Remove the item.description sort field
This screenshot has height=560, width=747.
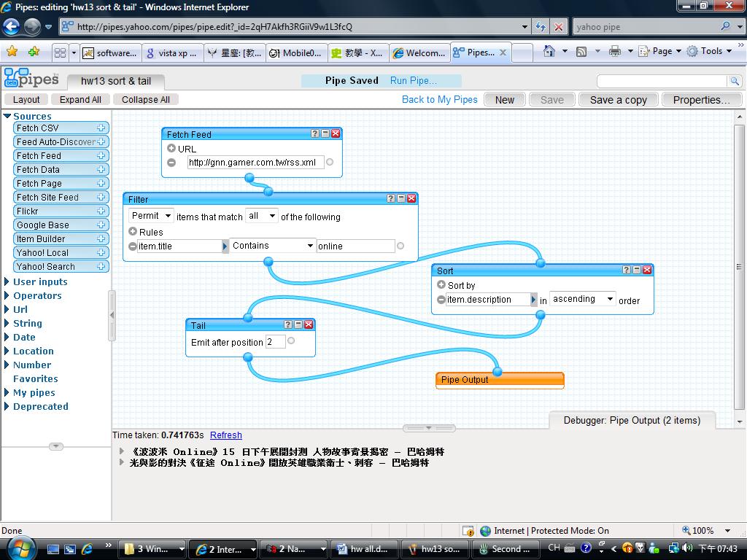(441, 300)
